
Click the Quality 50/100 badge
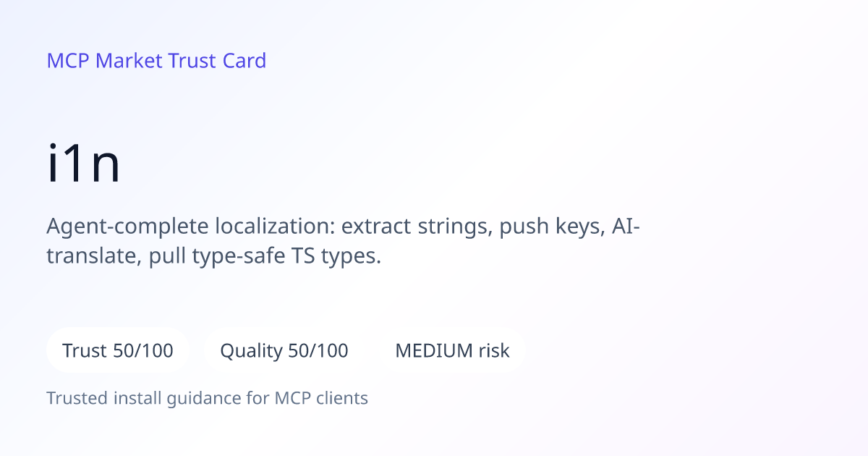click(284, 351)
